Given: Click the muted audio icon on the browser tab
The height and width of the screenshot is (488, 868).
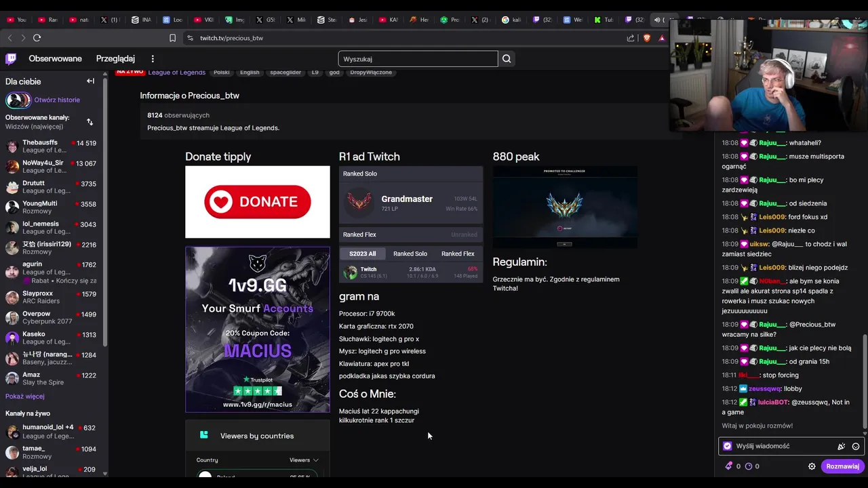Looking at the screenshot, I should (x=656, y=20).
